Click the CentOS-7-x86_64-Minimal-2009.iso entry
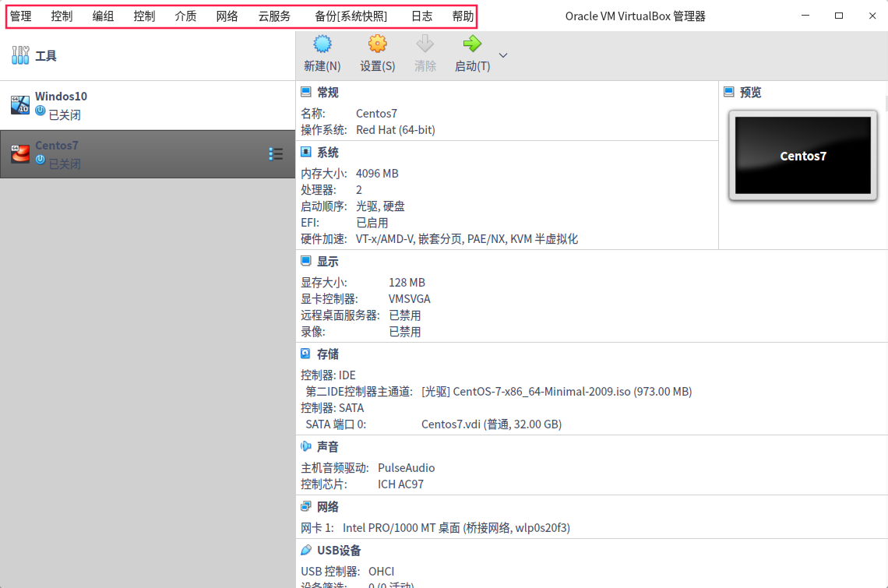The width and height of the screenshot is (888, 588). 557,392
